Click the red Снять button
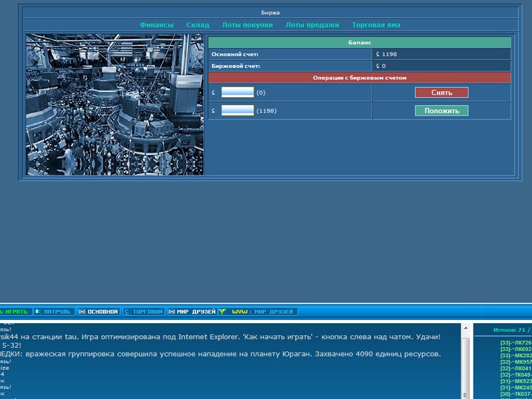Viewport: 532px width, 399px height. pos(442,92)
